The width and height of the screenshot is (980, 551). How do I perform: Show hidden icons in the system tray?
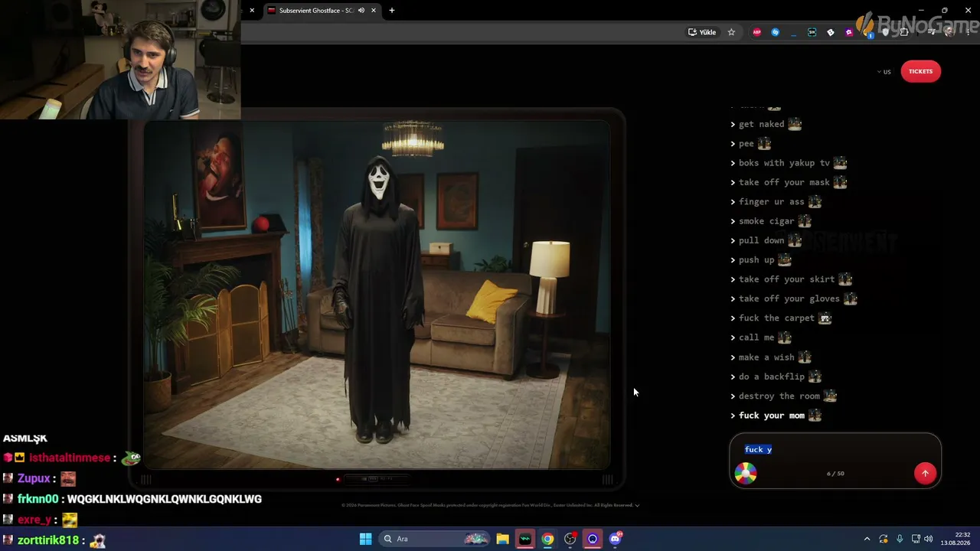(x=867, y=539)
